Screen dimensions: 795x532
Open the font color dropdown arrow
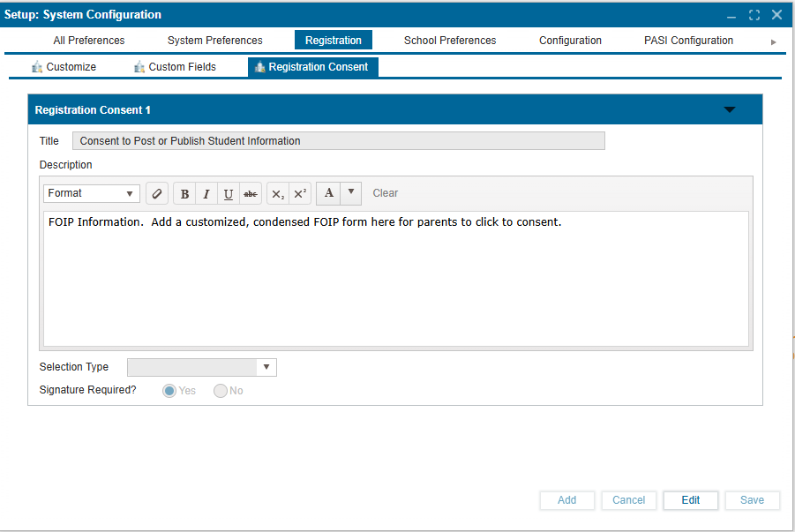click(x=349, y=193)
